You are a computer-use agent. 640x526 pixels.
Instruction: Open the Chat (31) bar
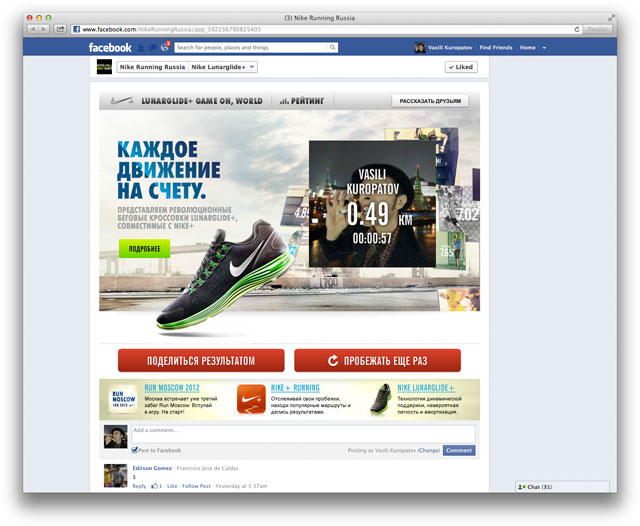click(562, 487)
